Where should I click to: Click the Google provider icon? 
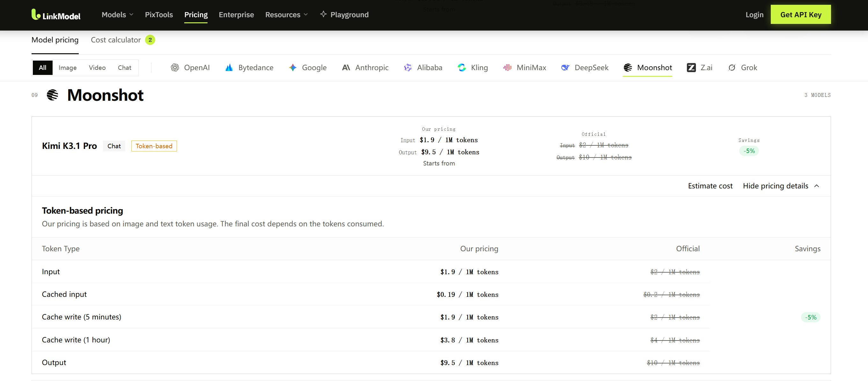[293, 68]
